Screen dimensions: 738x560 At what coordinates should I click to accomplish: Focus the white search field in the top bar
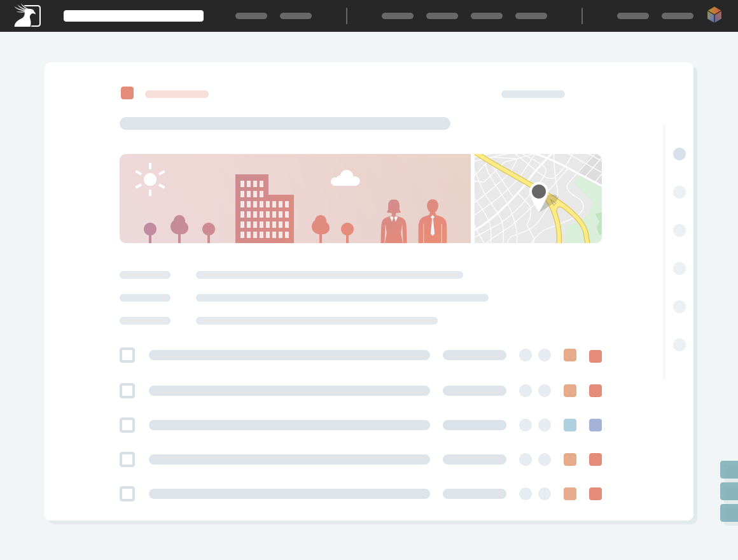(x=134, y=16)
